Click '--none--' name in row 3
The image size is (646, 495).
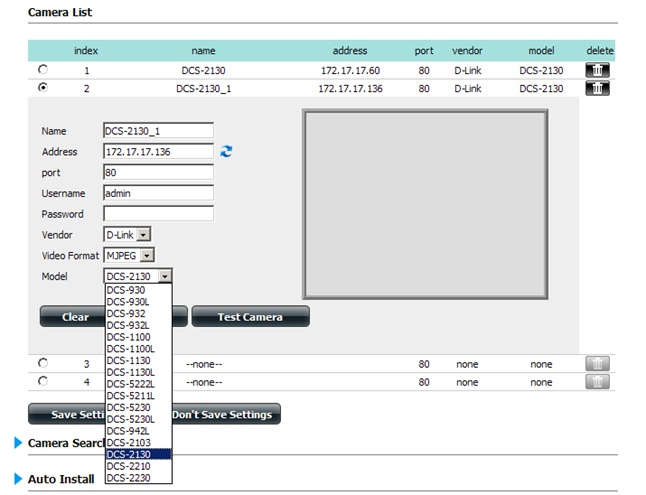[x=204, y=364]
